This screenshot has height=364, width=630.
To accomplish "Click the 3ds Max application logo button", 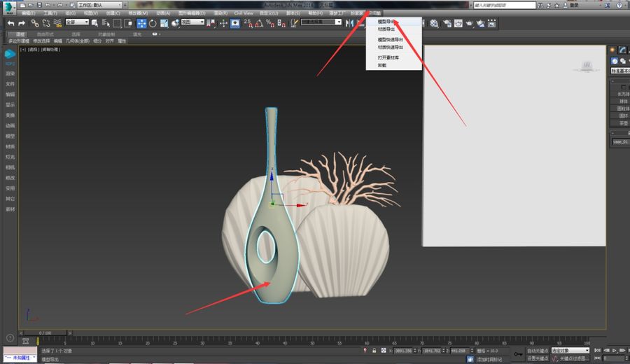I will point(9,7).
